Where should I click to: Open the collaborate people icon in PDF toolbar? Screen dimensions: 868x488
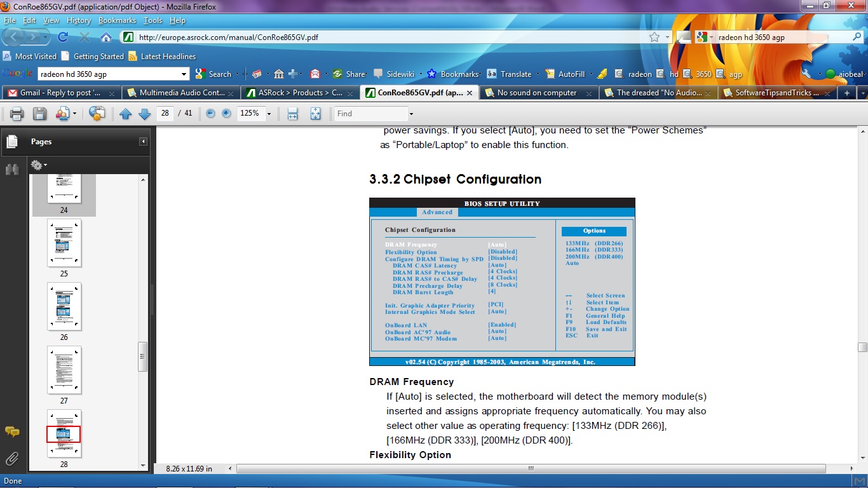point(62,114)
